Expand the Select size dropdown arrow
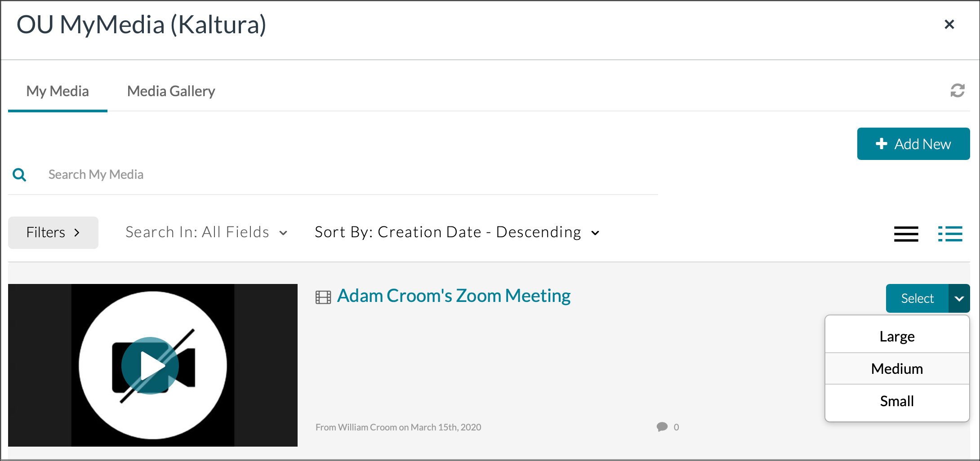The height and width of the screenshot is (461, 980). [959, 298]
